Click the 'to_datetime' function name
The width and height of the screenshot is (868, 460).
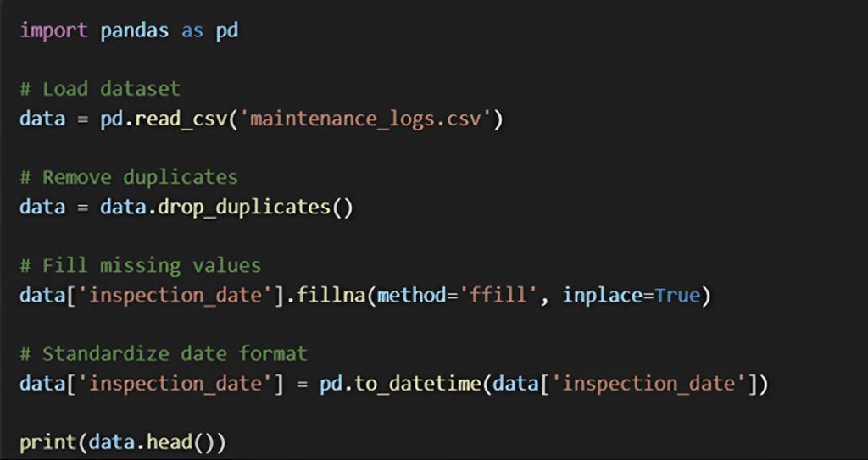418,384
